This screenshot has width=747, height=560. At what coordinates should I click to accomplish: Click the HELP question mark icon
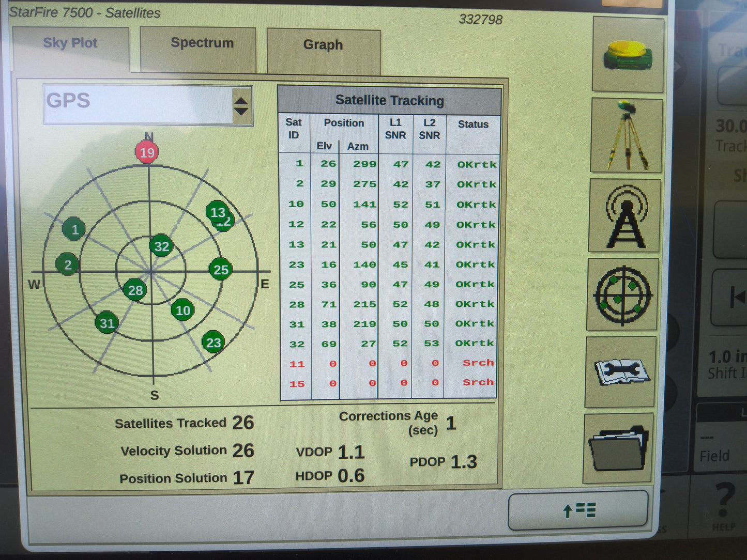(724, 505)
